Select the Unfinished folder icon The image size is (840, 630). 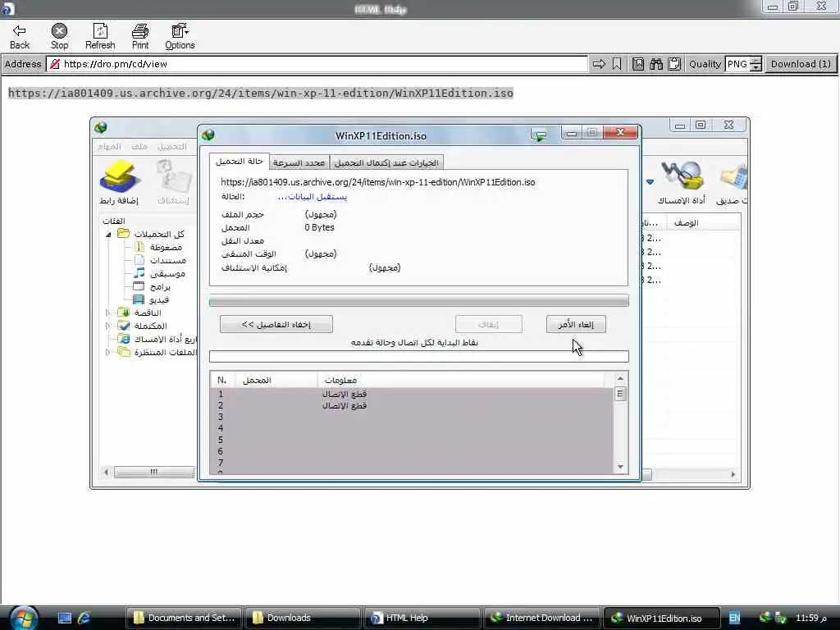click(x=124, y=313)
